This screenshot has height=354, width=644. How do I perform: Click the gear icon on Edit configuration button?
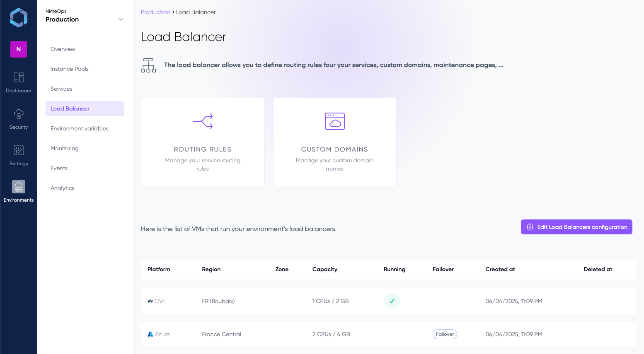(530, 227)
